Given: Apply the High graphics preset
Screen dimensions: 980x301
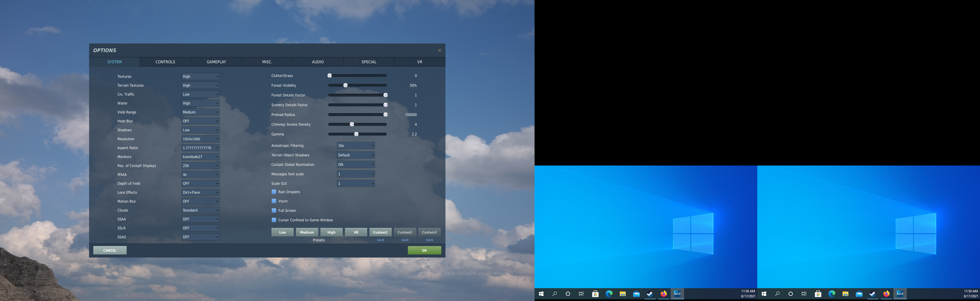Looking at the screenshot, I should (x=331, y=232).
